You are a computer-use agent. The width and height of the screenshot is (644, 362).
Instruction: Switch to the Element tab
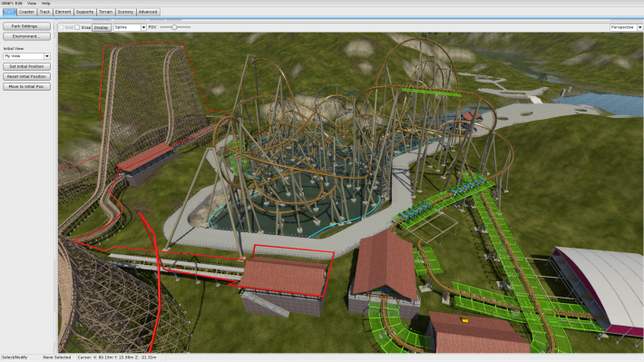click(x=63, y=12)
